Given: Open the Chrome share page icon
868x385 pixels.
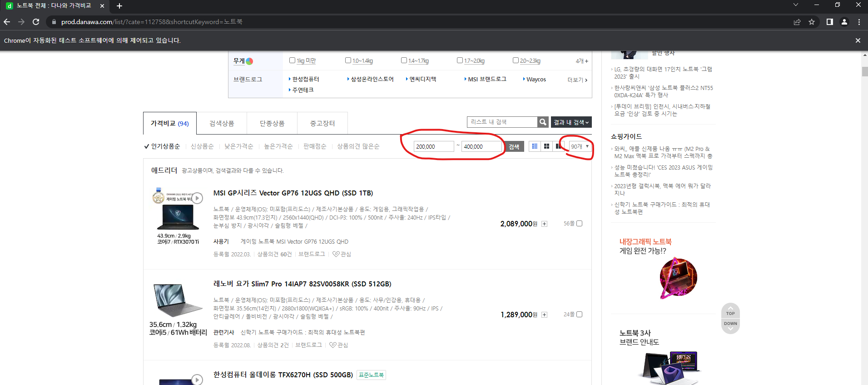Looking at the screenshot, I should (x=797, y=22).
